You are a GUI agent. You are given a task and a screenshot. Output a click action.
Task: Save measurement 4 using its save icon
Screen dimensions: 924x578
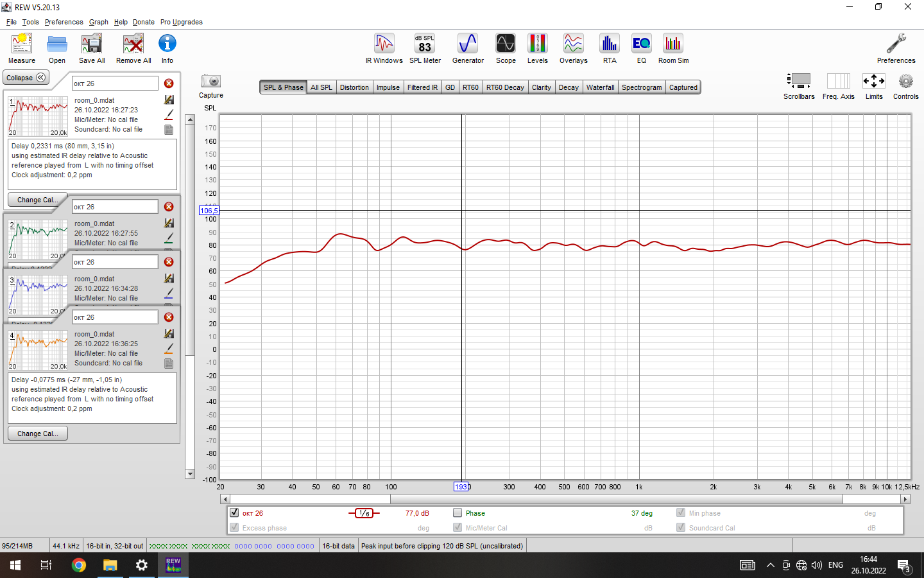coord(169,334)
